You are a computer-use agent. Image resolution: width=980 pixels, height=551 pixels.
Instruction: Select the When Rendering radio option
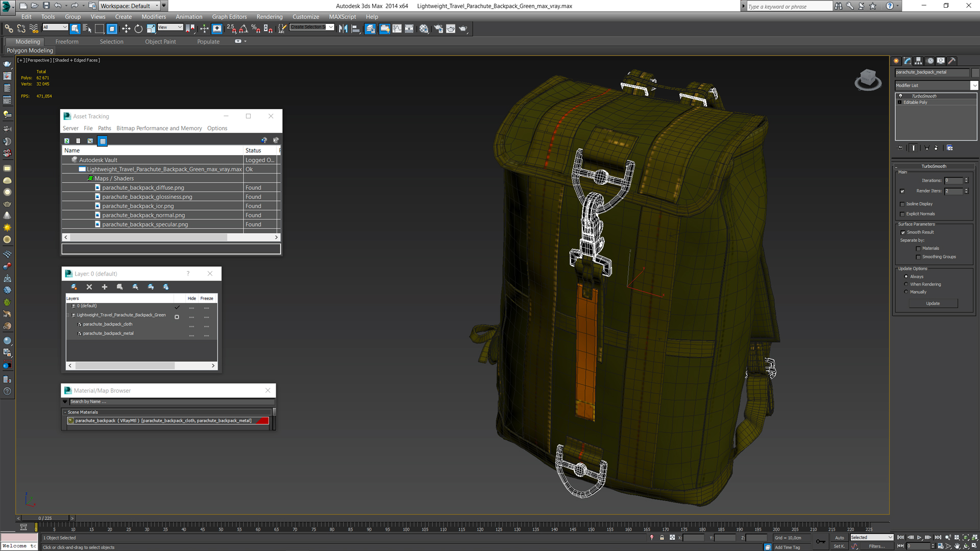tap(906, 284)
